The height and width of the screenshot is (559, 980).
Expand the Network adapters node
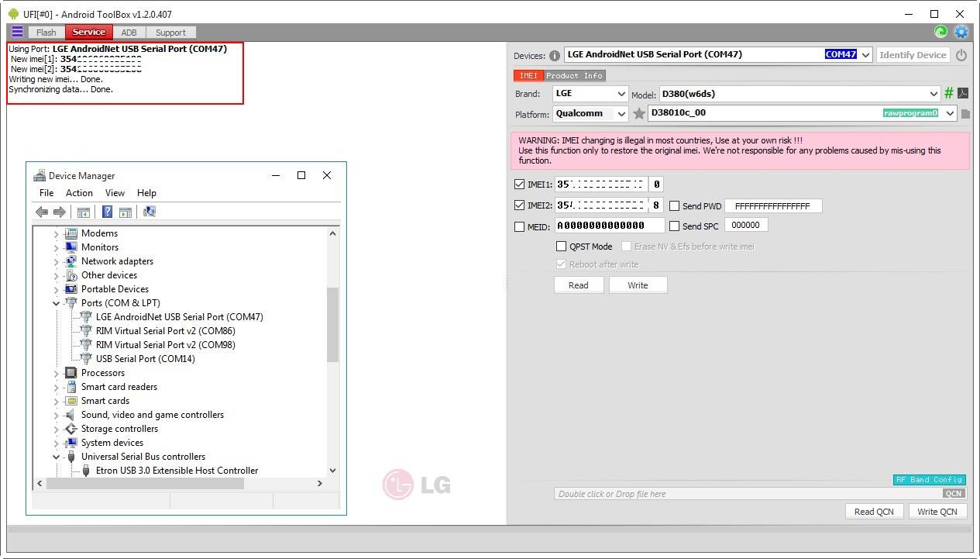pyautogui.click(x=56, y=261)
